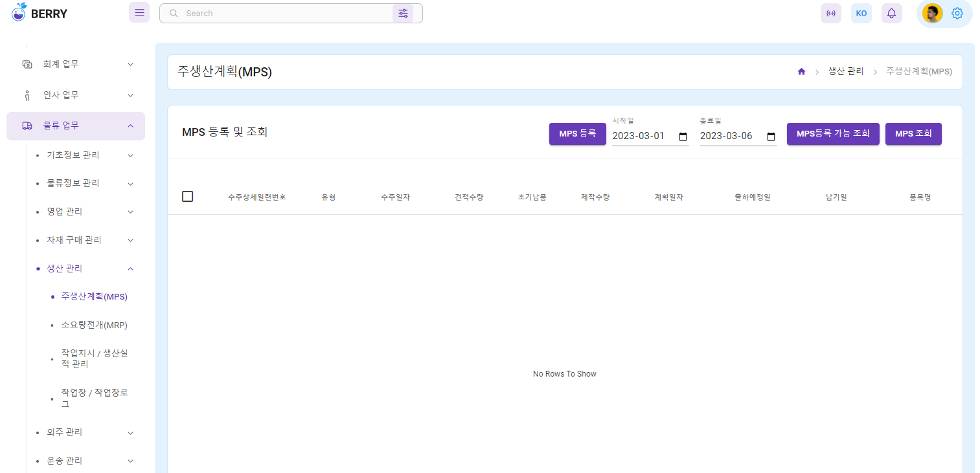980x473 pixels.
Task: Click MPS등록 가능 조회 button
Action: 833,134
